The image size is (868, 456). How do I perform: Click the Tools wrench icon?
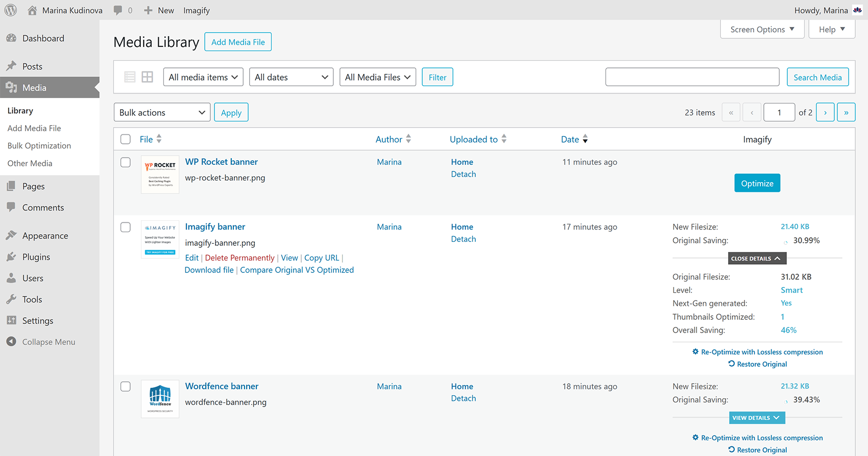[11, 299]
